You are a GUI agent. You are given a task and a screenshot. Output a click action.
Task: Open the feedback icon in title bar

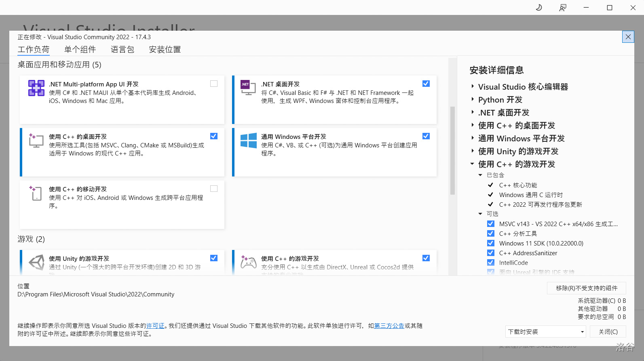[x=562, y=8]
